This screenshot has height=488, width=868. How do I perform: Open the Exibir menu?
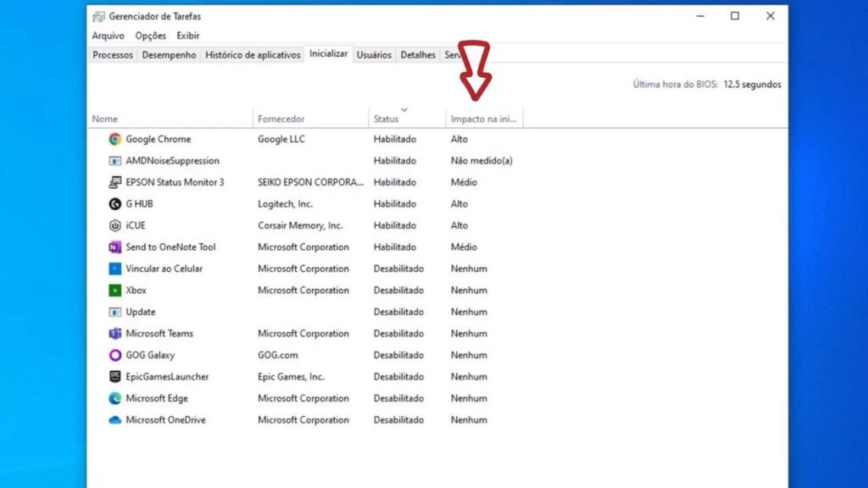187,36
